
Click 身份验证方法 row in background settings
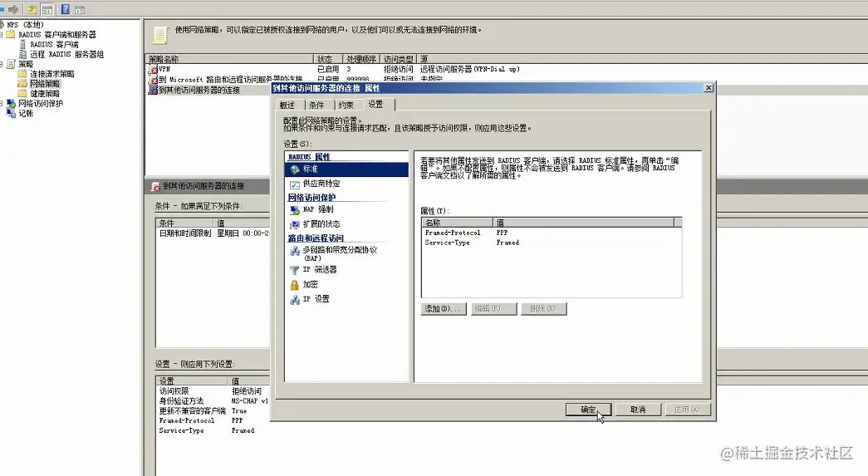213,400
